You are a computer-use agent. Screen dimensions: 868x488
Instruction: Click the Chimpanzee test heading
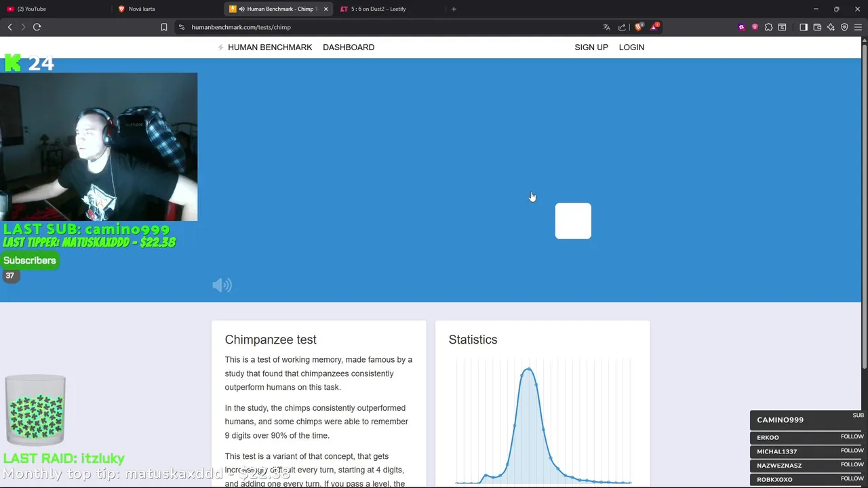pyautogui.click(x=271, y=340)
